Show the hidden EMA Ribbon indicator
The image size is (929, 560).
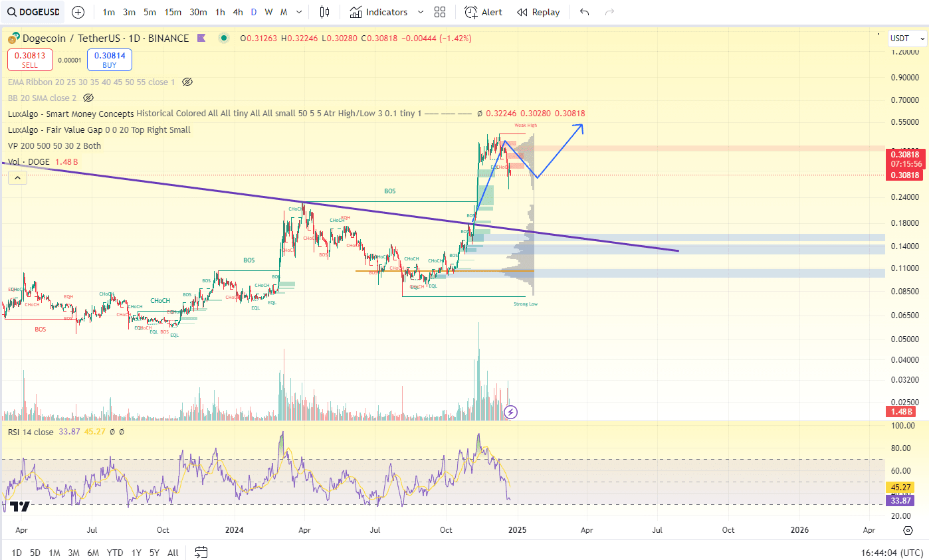(x=187, y=82)
